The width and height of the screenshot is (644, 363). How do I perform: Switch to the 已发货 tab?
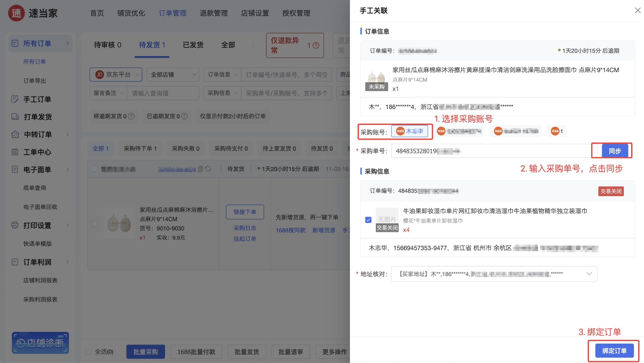click(x=193, y=45)
